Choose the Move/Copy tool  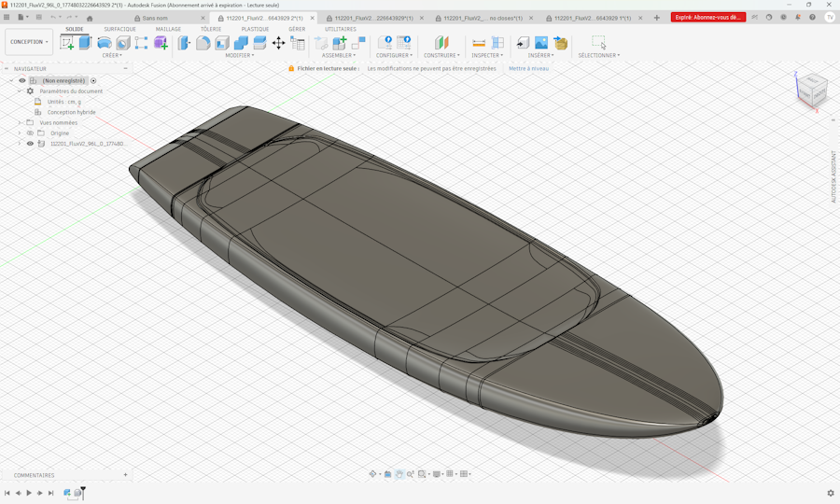[278, 43]
